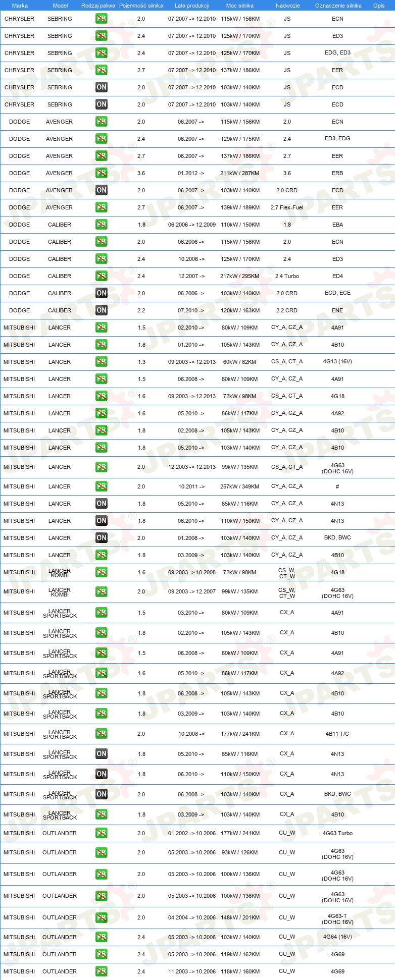Click the Oznaczenie silnika column header
Image resolution: width=395 pixels, height=980 pixels.
[338, 6]
